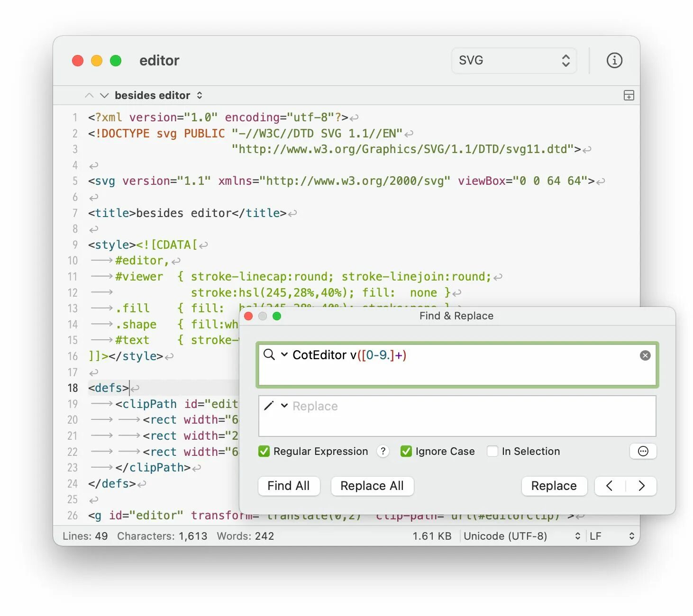Zoom the editor window green button
693x616 pixels.
pos(116,61)
